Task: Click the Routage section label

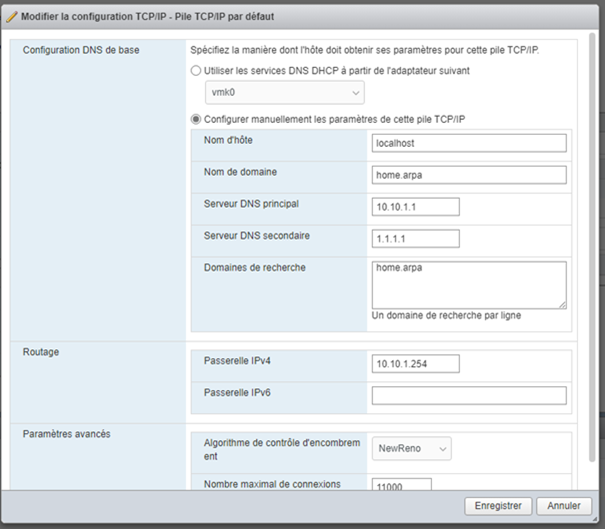Action: tap(41, 352)
